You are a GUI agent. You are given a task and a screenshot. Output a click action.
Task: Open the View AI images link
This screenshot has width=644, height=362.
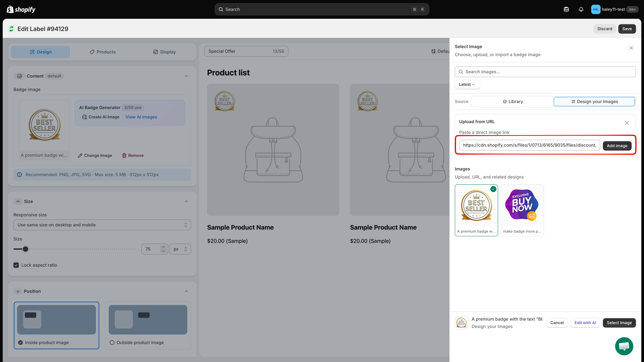141,117
